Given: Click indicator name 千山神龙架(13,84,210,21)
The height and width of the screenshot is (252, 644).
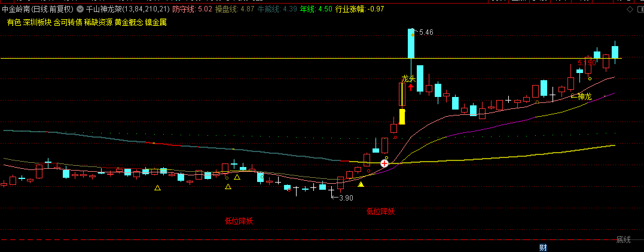Looking at the screenshot, I should [127, 9].
